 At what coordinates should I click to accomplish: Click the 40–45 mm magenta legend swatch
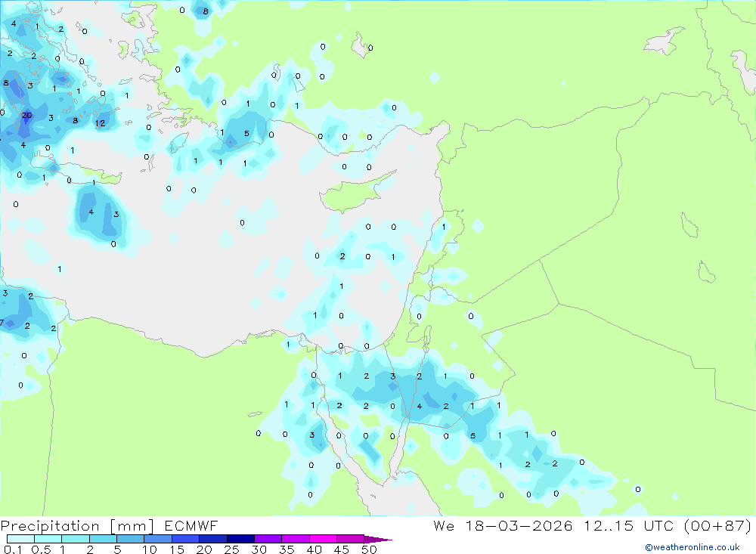323,539
